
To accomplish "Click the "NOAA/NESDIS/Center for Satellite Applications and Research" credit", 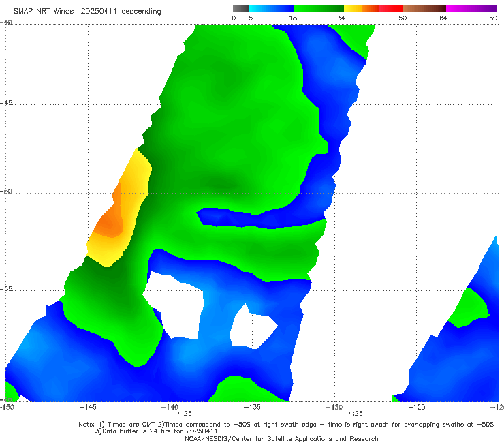I will [x=281, y=439].
